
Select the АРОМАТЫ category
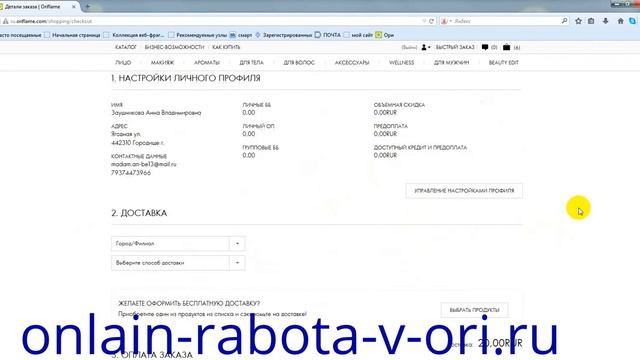click(207, 63)
